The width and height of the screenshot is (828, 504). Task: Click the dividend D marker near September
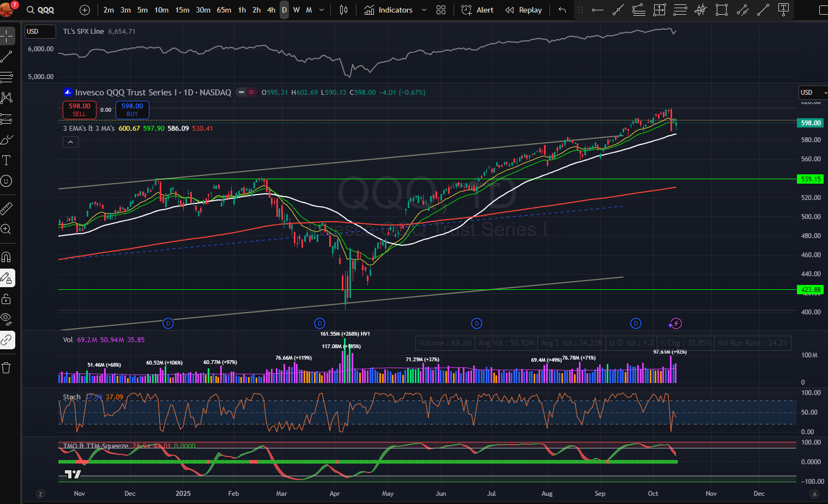(636, 324)
